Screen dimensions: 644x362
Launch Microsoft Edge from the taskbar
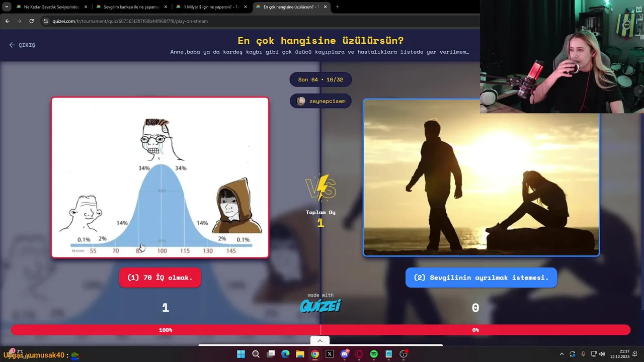click(285, 354)
